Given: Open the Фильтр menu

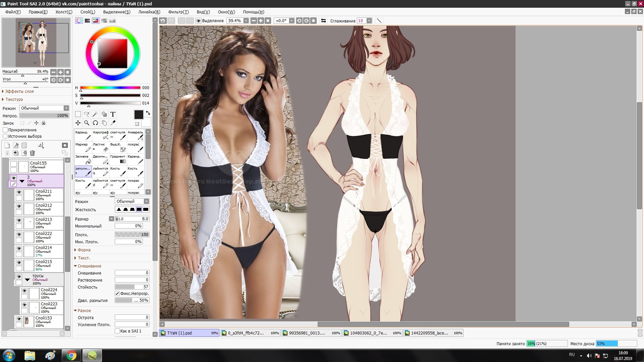Looking at the screenshot, I should click(x=178, y=12).
